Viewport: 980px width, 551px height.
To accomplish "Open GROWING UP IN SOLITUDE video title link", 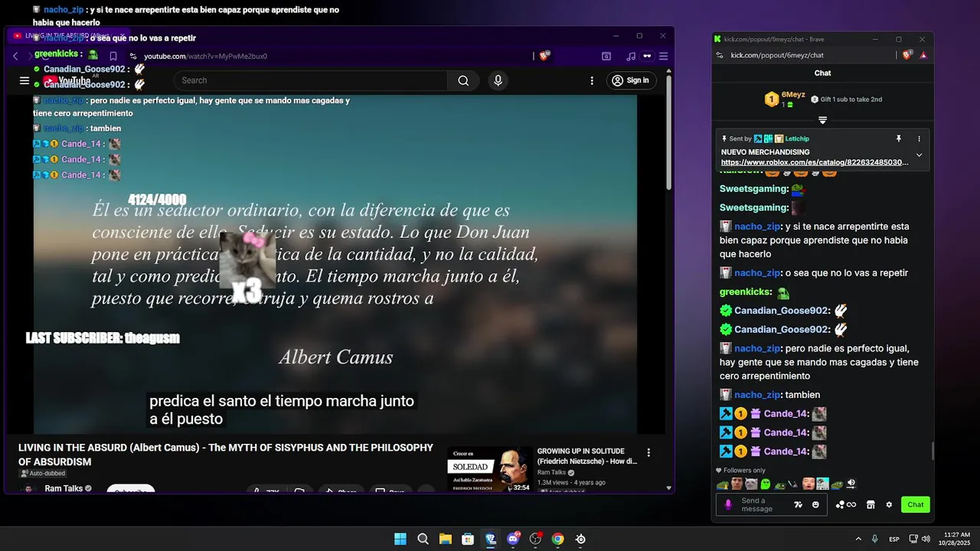I will click(x=587, y=456).
